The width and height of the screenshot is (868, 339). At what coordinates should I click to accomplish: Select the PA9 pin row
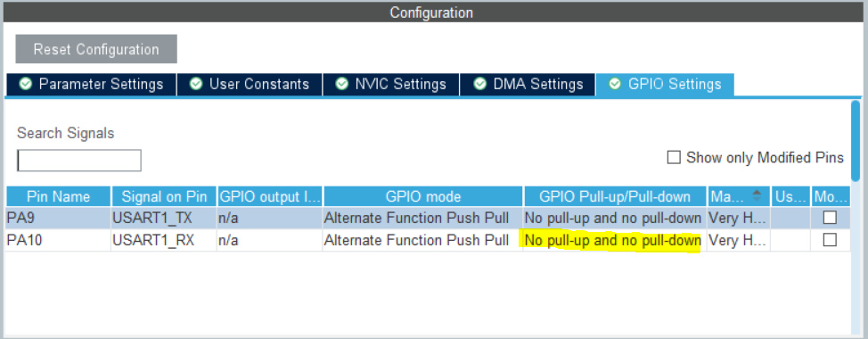pos(428,219)
